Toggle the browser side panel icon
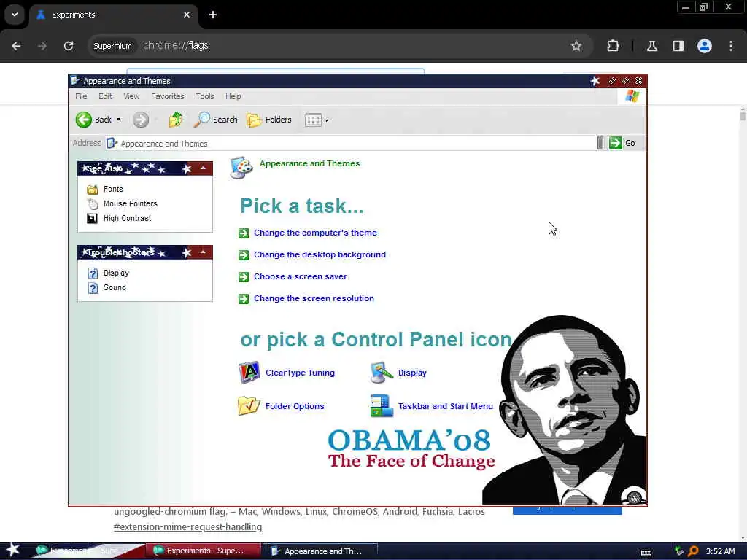 (678, 46)
